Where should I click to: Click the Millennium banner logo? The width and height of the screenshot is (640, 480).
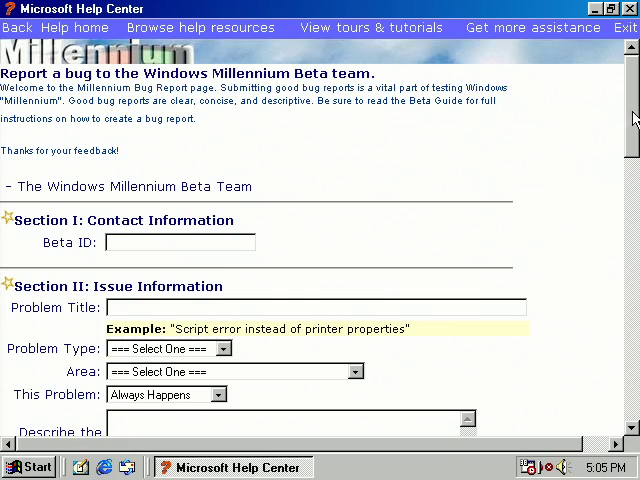coord(98,52)
